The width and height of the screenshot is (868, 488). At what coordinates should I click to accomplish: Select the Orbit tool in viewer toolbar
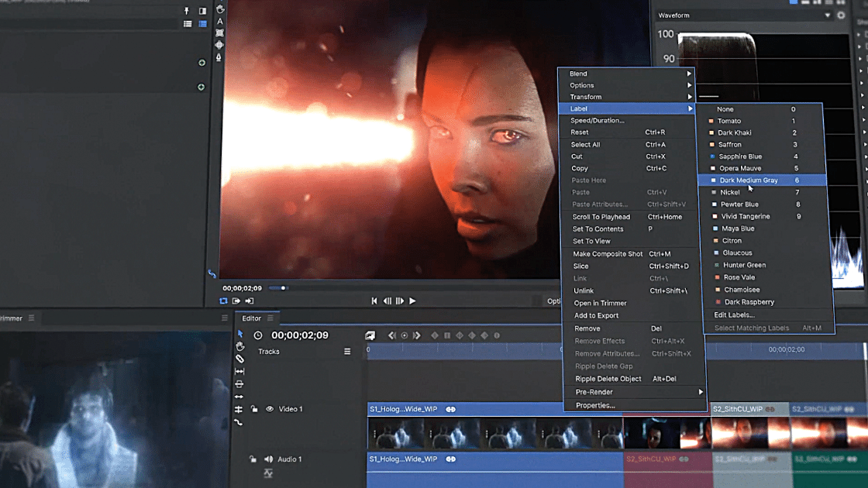pyautogui.click(x=219, y=46)
